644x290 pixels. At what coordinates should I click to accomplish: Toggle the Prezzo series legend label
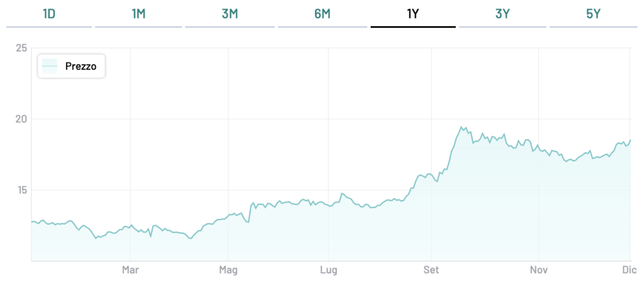click(x=80, y=66)
